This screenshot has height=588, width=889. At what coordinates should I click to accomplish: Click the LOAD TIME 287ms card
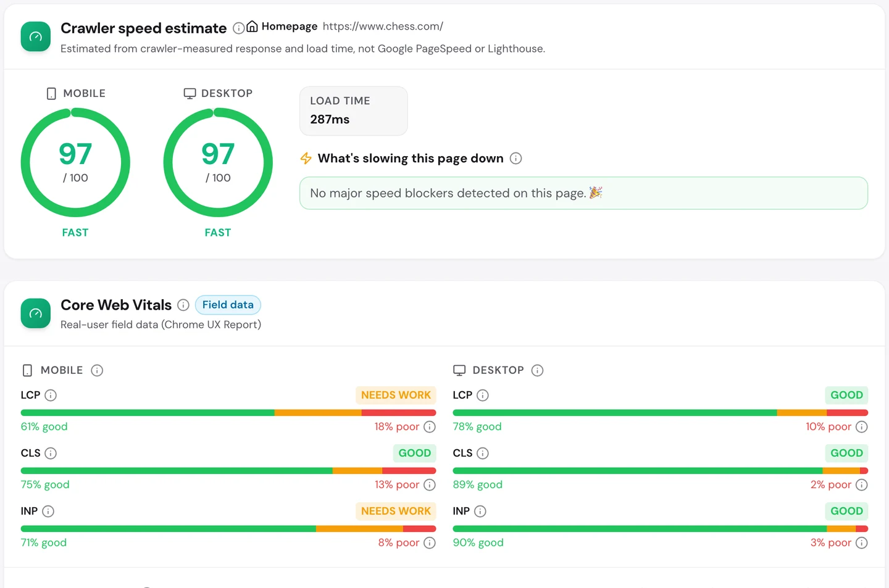pos(354,111)
